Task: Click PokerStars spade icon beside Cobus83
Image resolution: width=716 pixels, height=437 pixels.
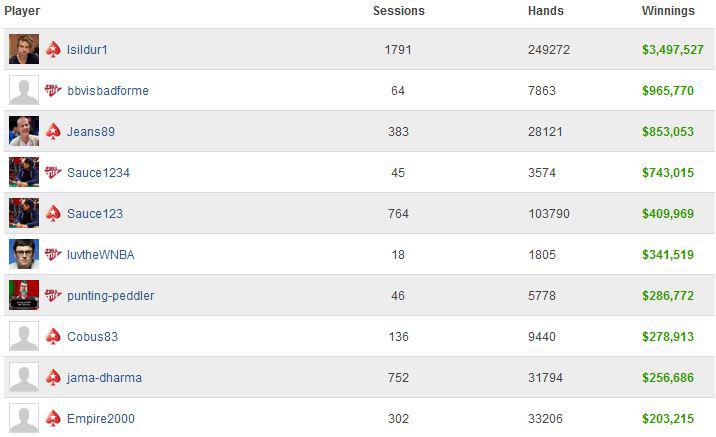Action: click(53, 337)
